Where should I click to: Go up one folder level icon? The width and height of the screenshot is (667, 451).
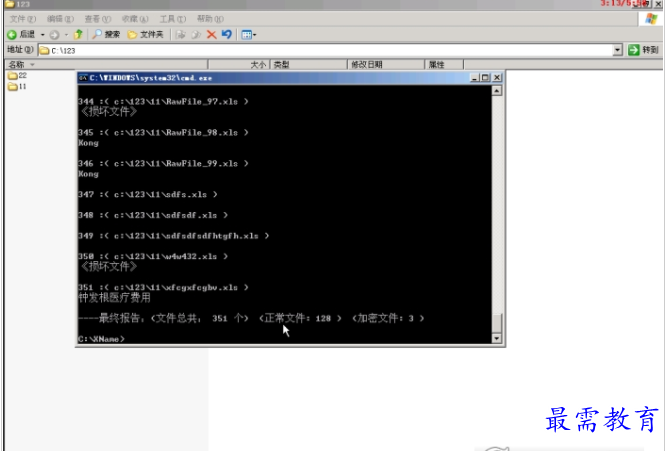78,34
